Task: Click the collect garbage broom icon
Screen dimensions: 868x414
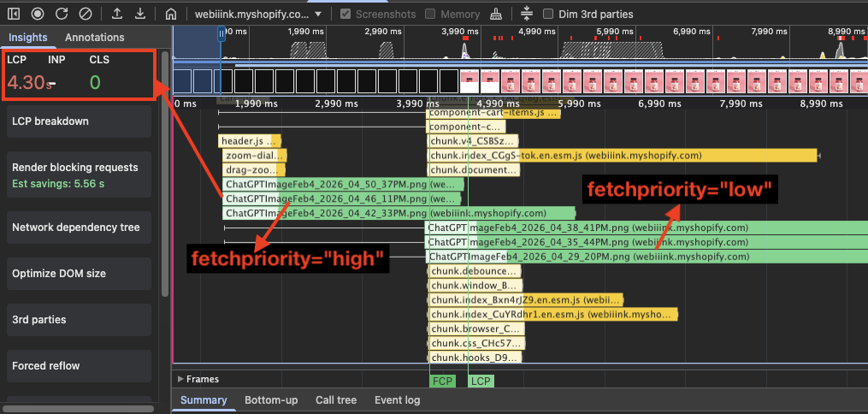Action: tap(497, 15)
